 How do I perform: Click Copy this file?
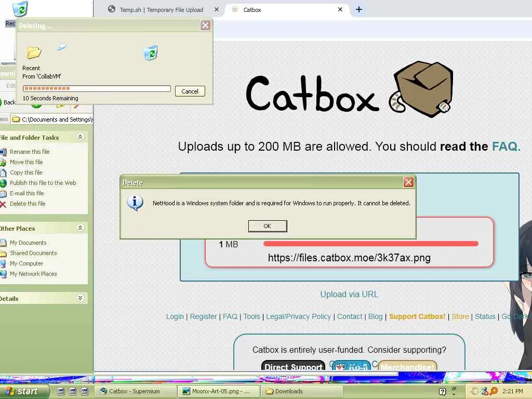pos(26,172)
